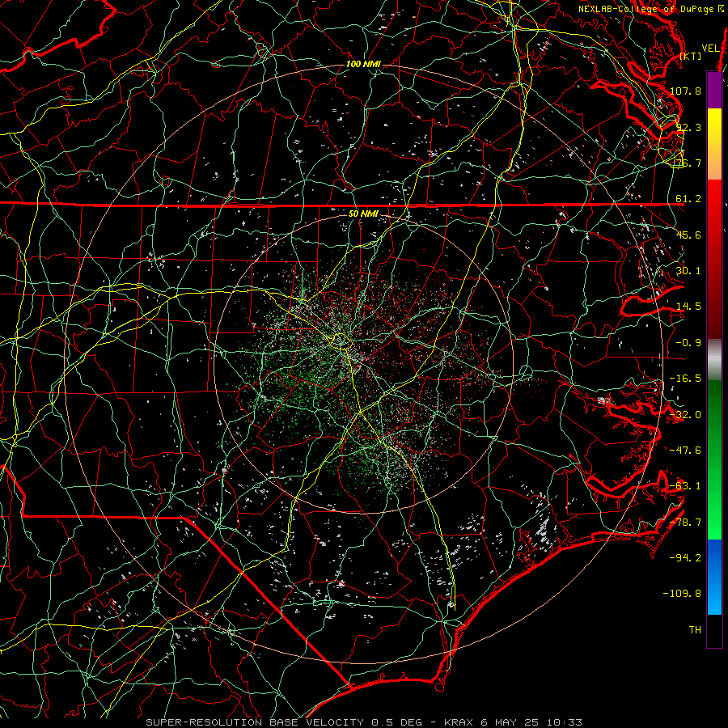The image size is (728, 728).
Task: Click the Super-Resolution Base Velocity product title
Action: [x=255, y=722]
